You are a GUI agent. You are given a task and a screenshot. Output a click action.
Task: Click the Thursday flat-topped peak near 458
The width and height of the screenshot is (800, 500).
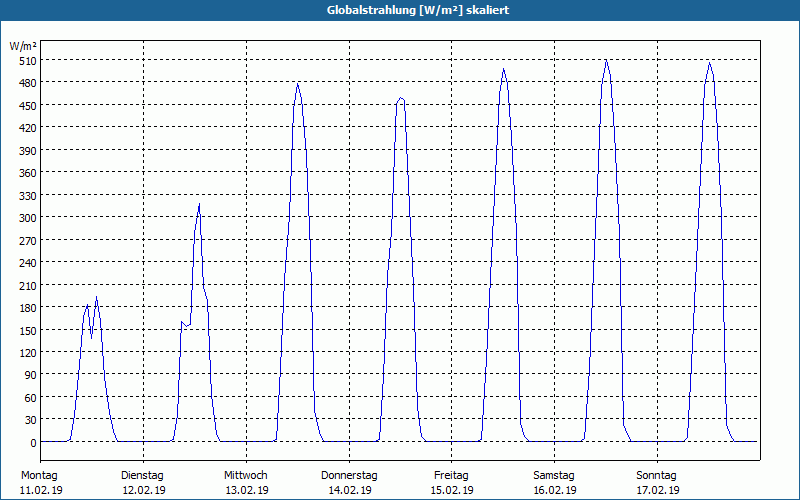pos(401,98)
